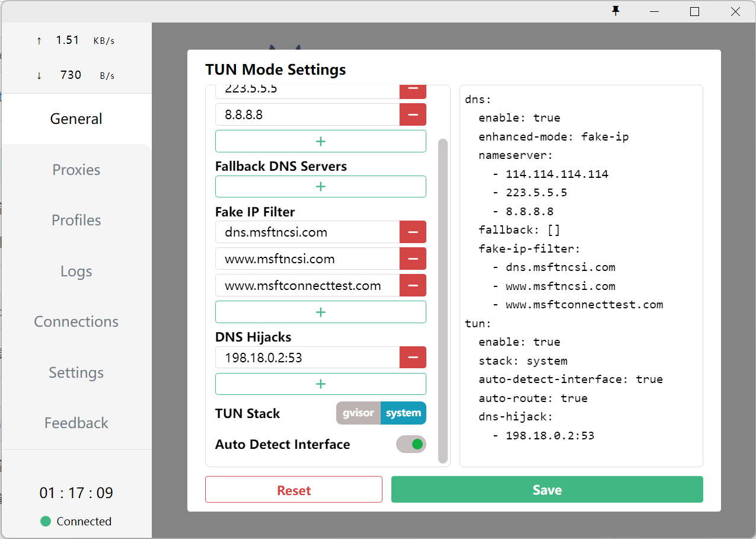Image resolution: width=756 pixels, height=539 pixels.
Task: Click the 01 : 17 : 09 connection timer
Action: tap(76, 493)
